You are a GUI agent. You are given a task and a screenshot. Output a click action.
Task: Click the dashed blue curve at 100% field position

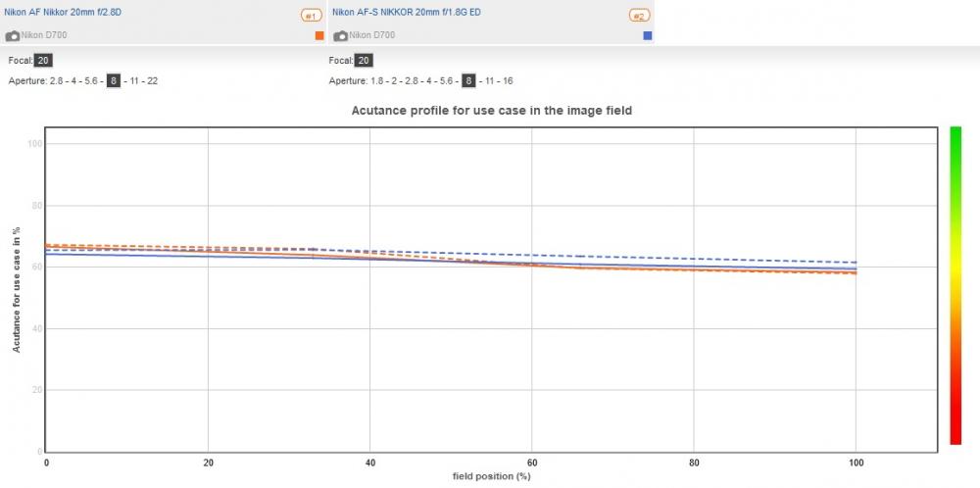[x=855, y=263]
